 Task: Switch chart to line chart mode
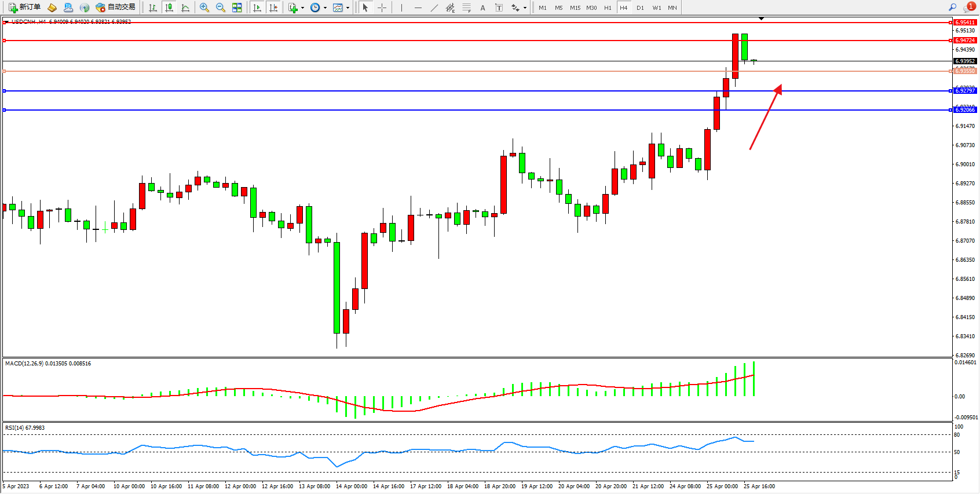click(x=185, y=8)
